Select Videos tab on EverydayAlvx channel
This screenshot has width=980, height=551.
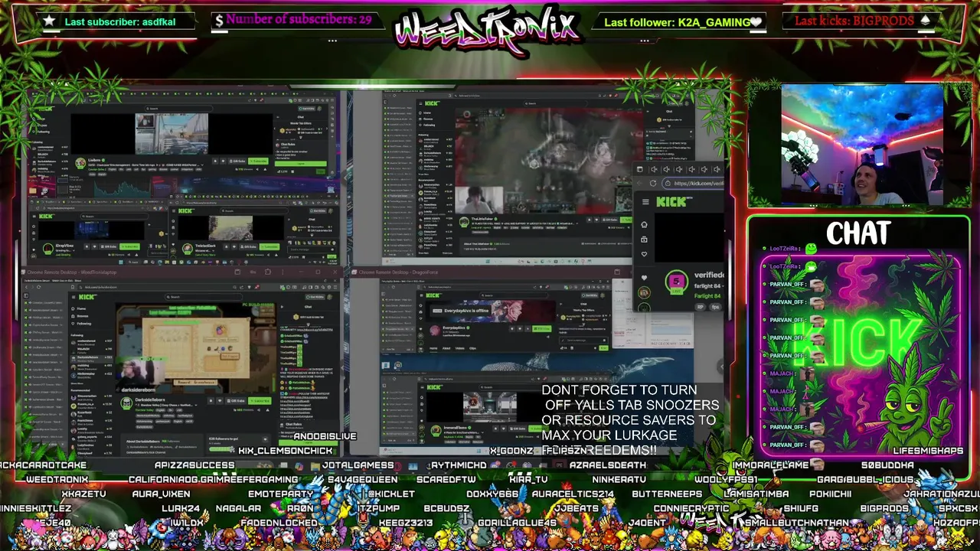tap(459, 348)
